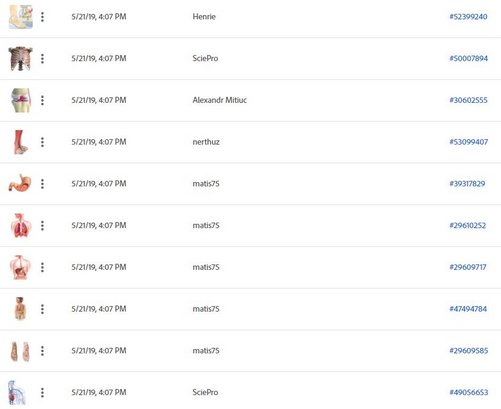Image resolution: width=501 pixels, height=409 pixels.
Task: Open options menu for asset #29609585 row
Action: coord(42,351)
